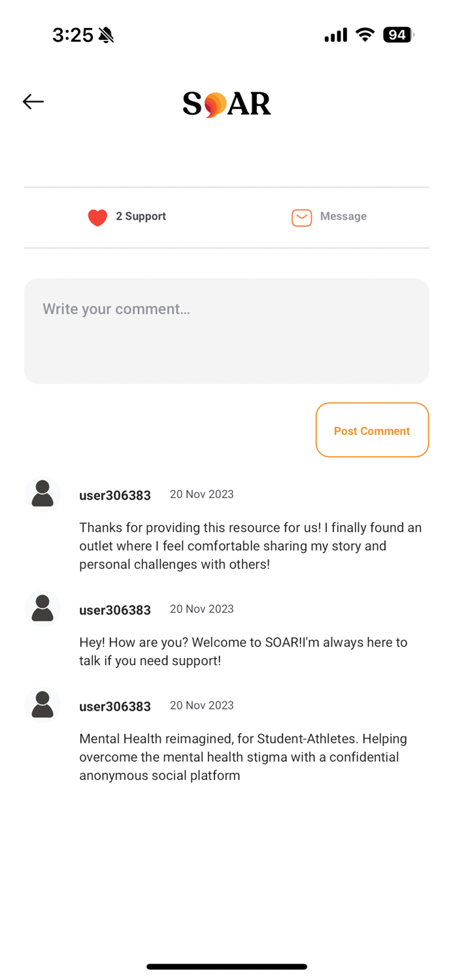The height and width of the screenshot is (980, 453).
Task: Tap the avatar of the first commenter
Action: pyautogui.click(x=42, y=493)
